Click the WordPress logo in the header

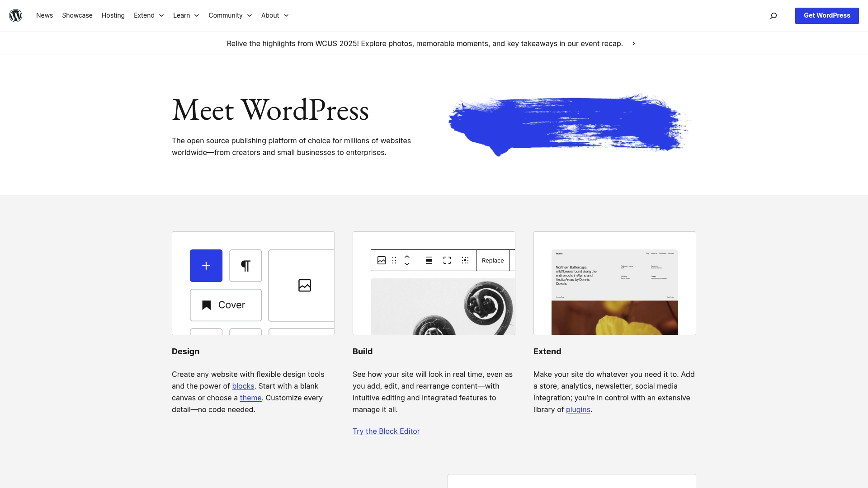(16, 15)
